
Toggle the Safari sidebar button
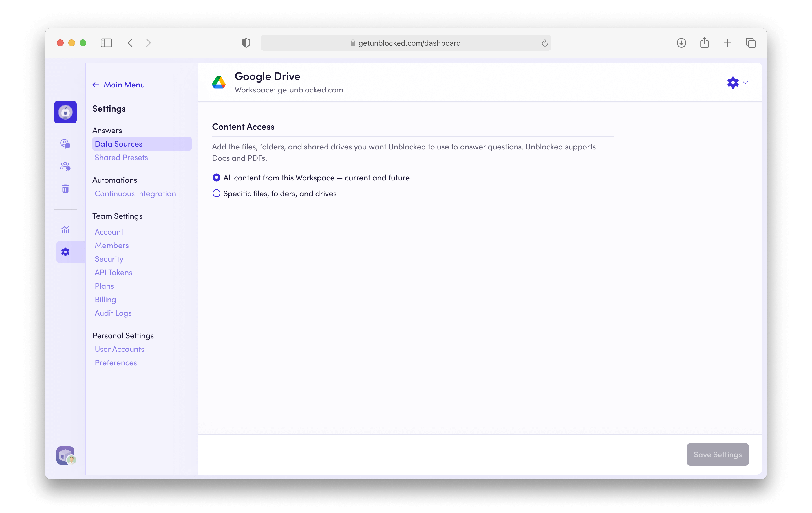point(106,43)
